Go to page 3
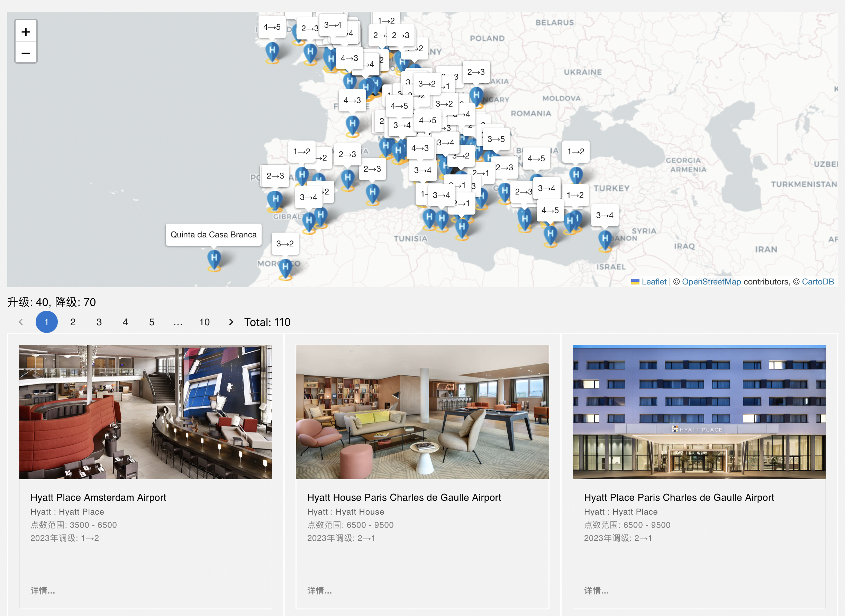 (99, 322)
